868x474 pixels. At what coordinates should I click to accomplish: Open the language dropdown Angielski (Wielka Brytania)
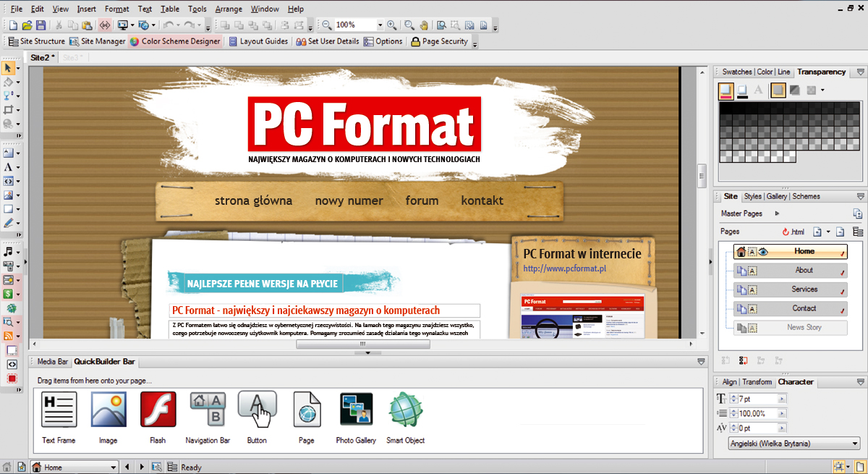854,444
